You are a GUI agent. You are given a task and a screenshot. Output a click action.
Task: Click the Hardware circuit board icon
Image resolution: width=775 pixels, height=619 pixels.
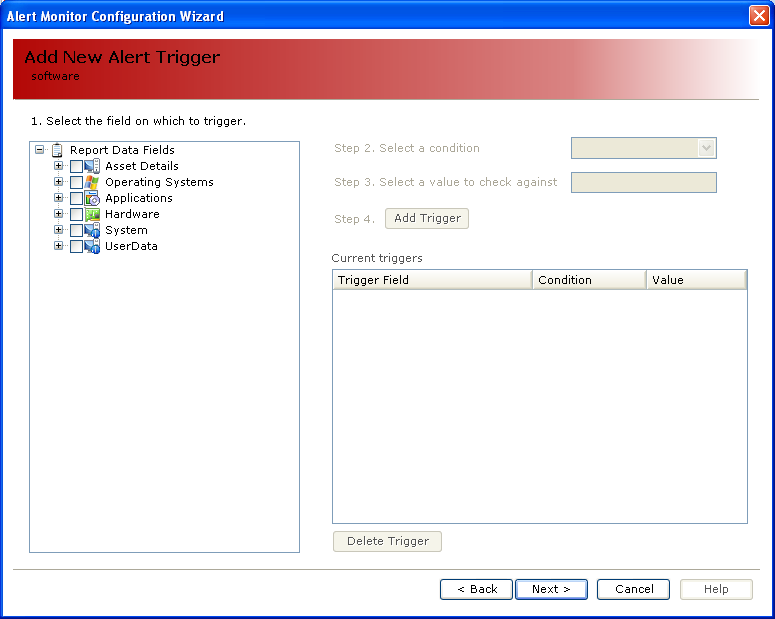92,214
